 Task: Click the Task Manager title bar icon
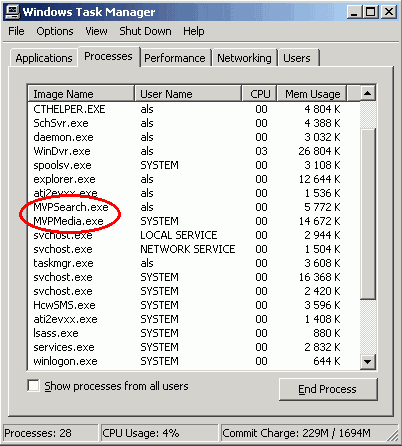click(13, 12)
